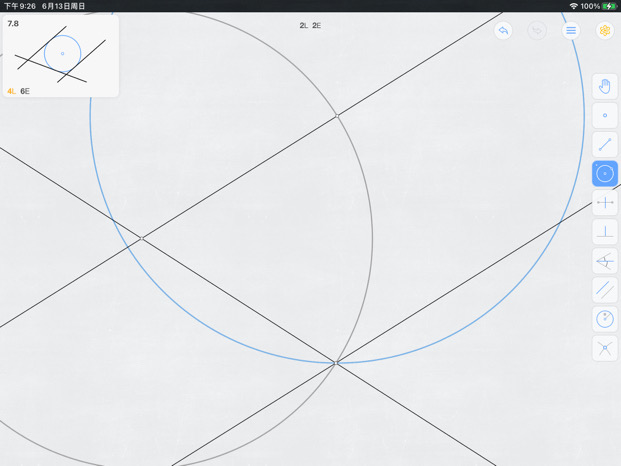621x466 pixels.
Task: Open the yellow flower hint button
Action: (605, 30)
